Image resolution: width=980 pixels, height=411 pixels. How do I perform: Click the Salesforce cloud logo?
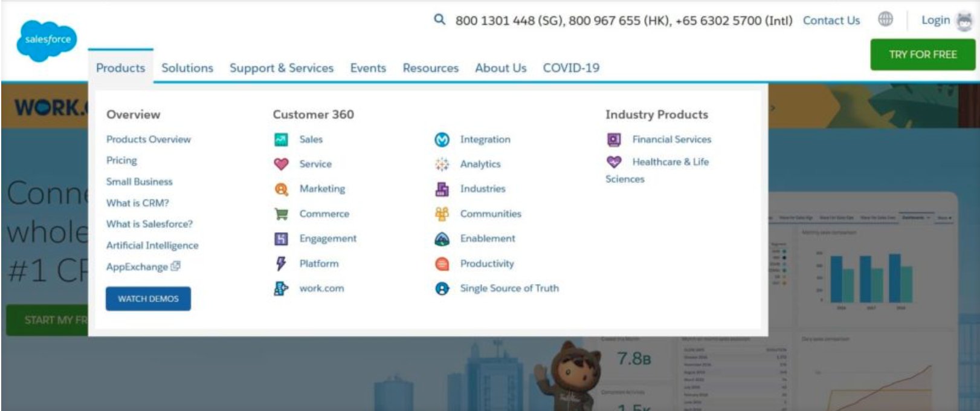click(x=47, y=40)
